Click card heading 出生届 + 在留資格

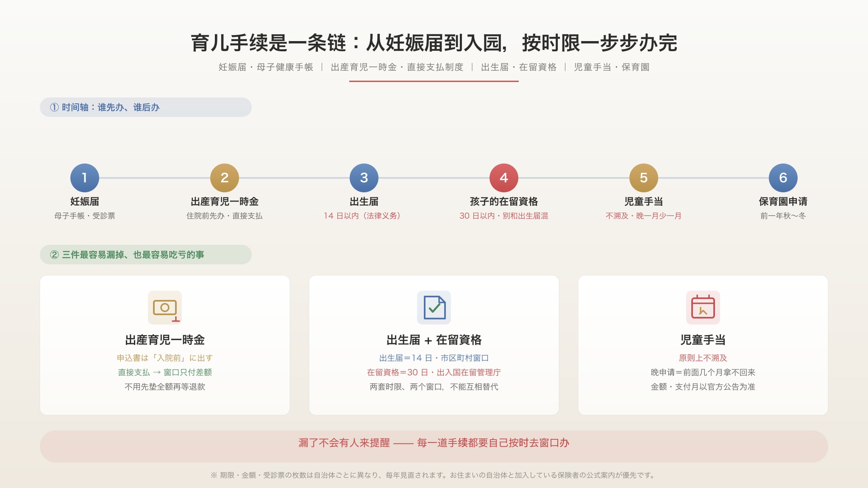click(x=434, y=340)
